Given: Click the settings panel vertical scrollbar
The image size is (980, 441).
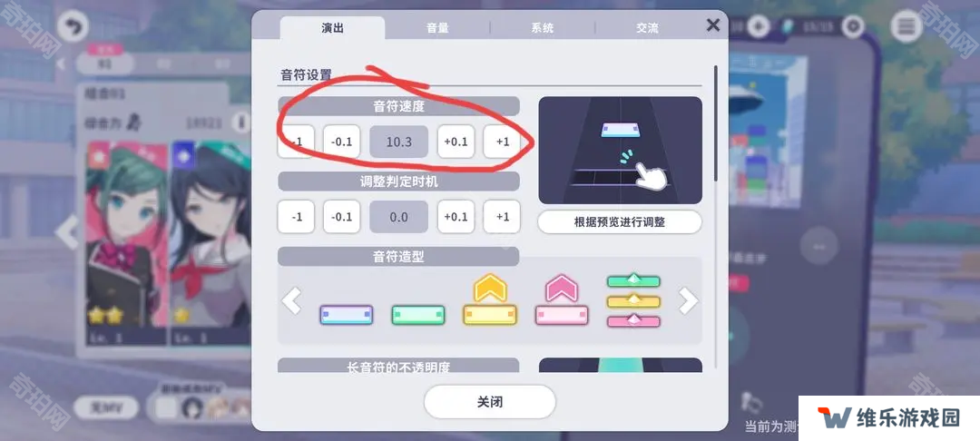Looking at the screenshot, I should pyautogui.click(x=716, y=123).
